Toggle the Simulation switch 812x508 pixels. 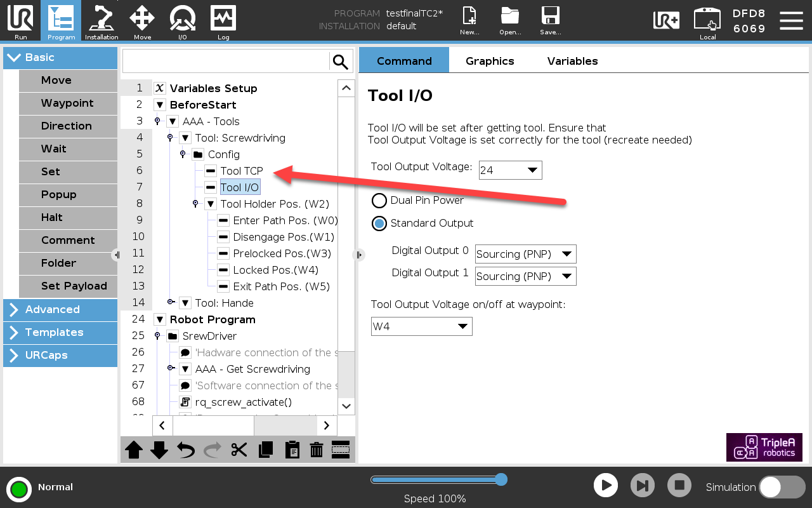click(782, 487)
